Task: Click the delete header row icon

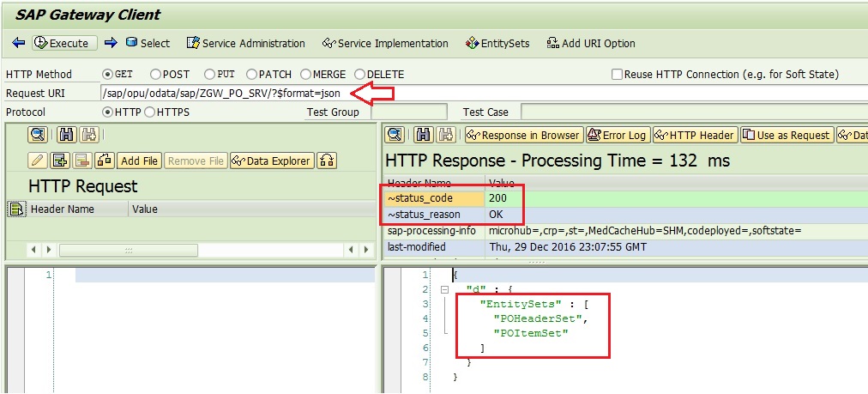Action: pyautogui.click(x=82, y=161)
